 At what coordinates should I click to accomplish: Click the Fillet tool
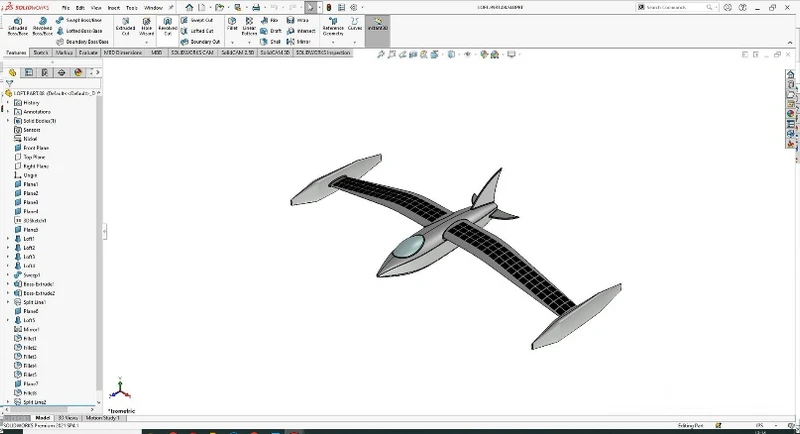pyautogui.click(x=232, y=24)
